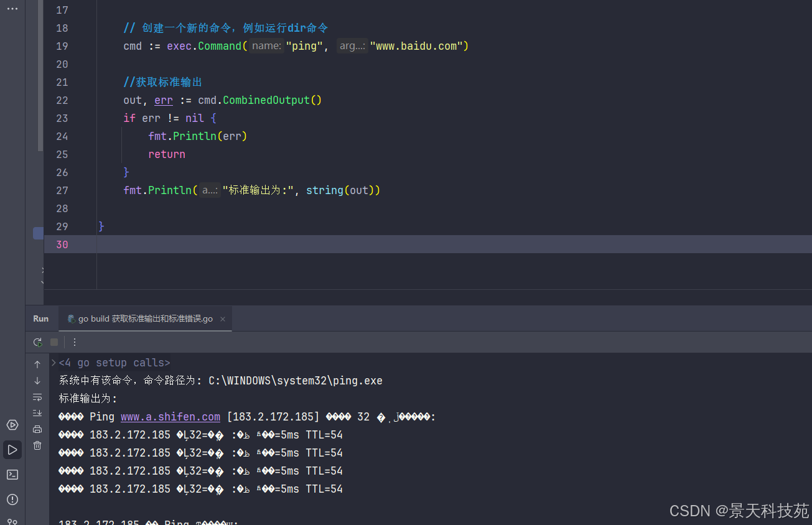Open the Run toolbar more options menu

pyautogui.click(x=75, y=342)
